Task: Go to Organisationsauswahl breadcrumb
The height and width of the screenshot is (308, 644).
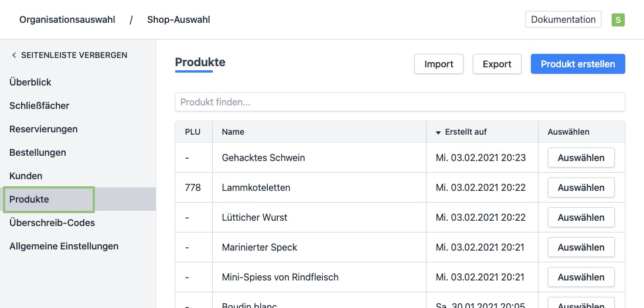Action: coord(67,20)
